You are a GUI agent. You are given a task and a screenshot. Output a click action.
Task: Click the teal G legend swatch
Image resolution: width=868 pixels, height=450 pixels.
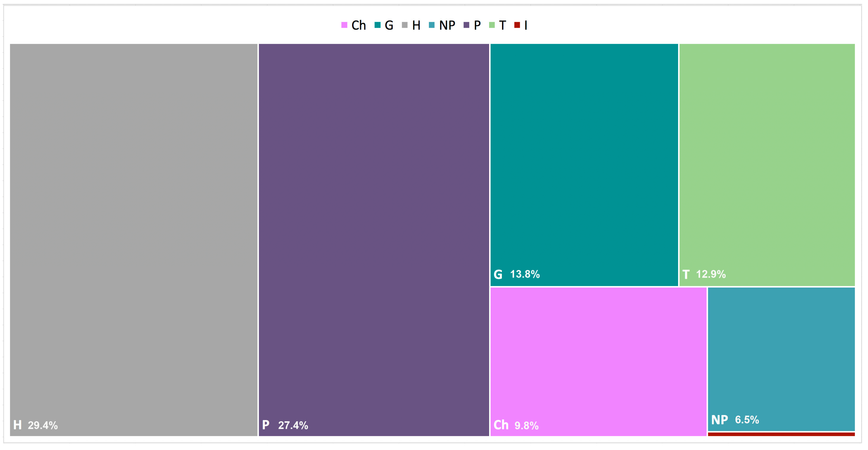[x=377, y=25]
